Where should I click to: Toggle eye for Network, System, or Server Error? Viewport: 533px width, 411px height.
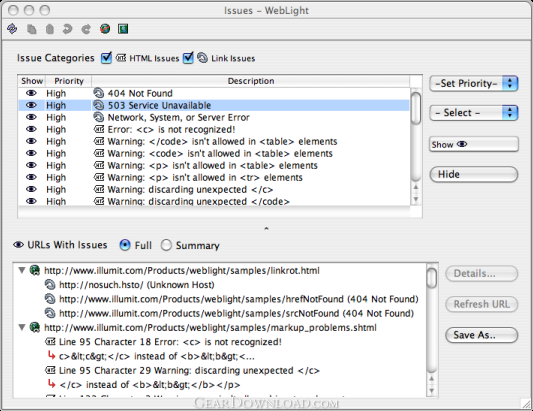coord(31,117)
